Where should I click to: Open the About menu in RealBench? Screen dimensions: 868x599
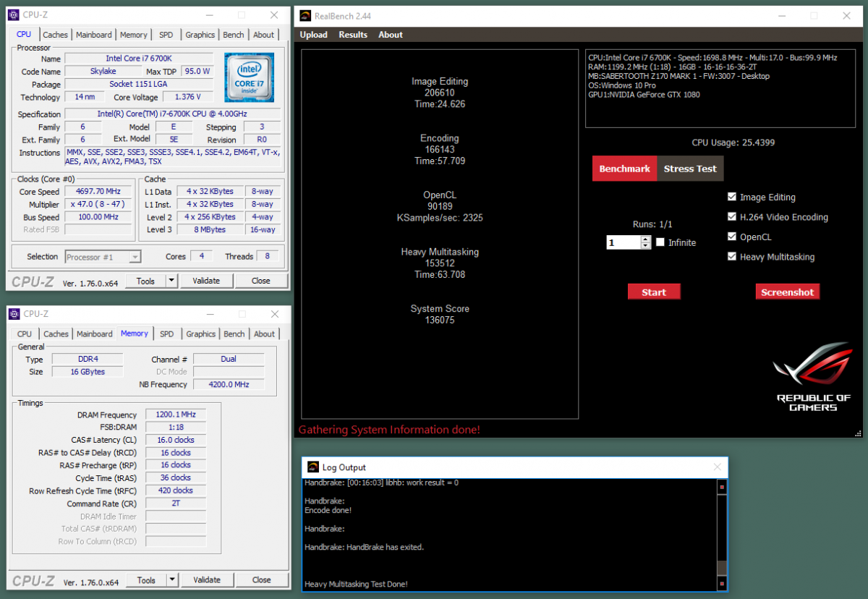click(x=391, y=35)
